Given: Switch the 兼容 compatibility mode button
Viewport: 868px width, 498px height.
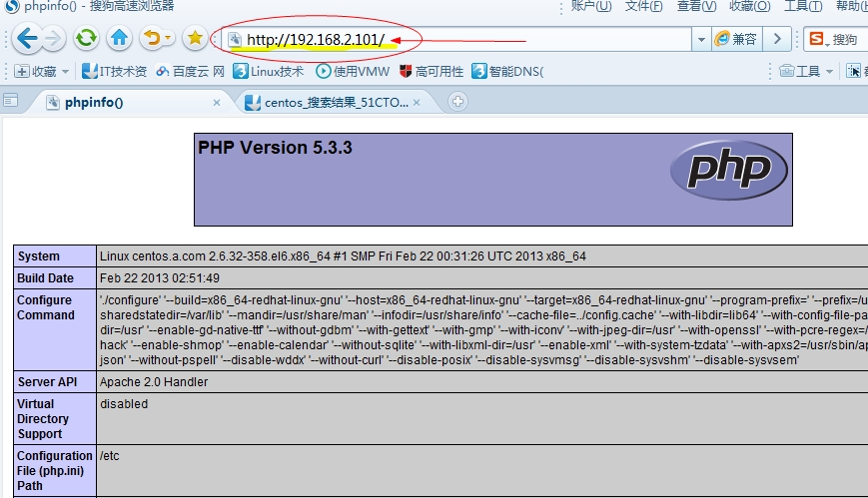Looking at the screenshot, I should point(736,39).
